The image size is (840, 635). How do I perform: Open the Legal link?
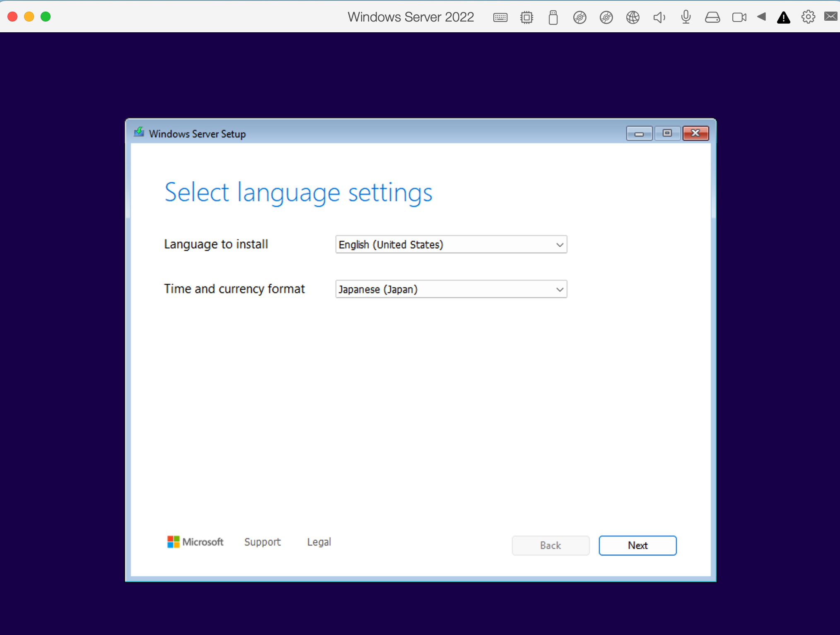(x=319, y=542)
